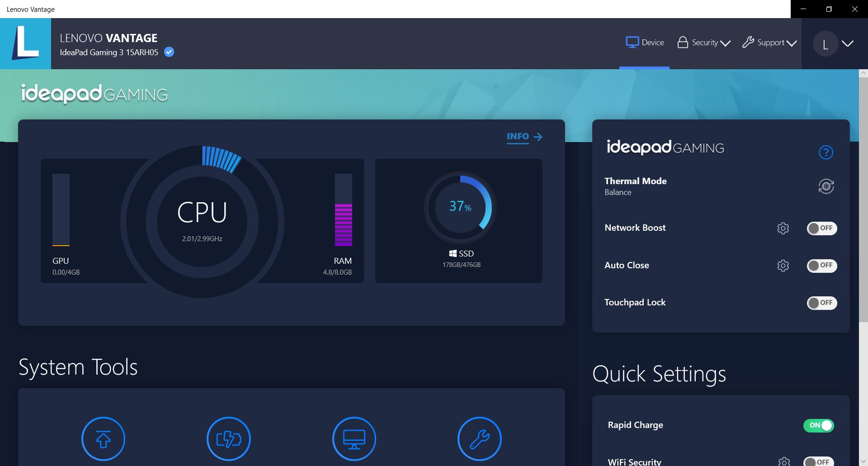Open the wrench hardware tool icon

479,438
